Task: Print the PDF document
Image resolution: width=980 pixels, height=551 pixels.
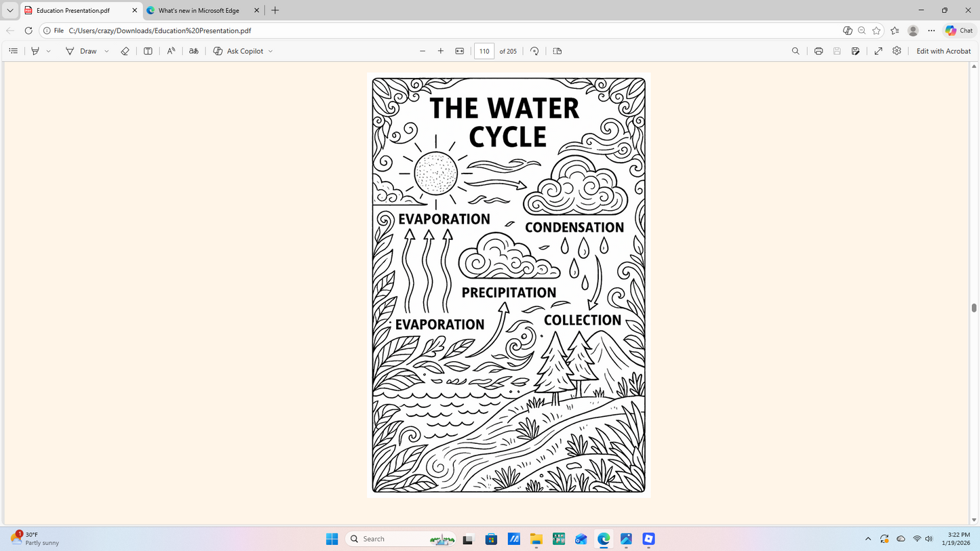Action: (x=819, y=51)
